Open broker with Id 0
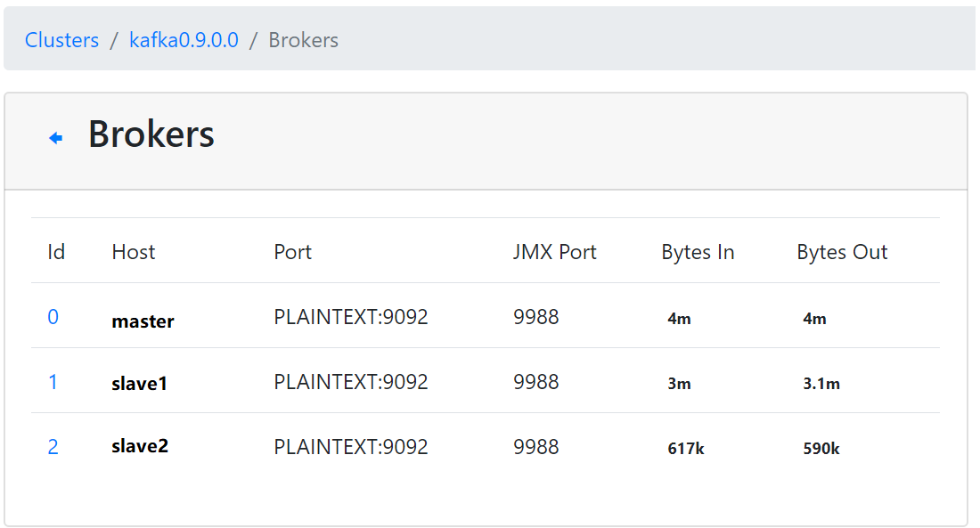 pyautogui.click(x=53, y=317)
